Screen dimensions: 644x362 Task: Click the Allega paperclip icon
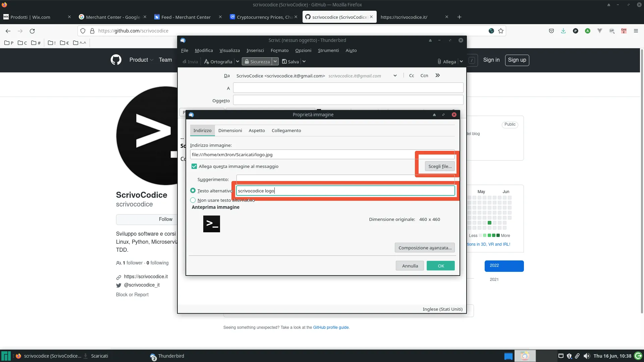pyautogui.click(x=439, y=61)
